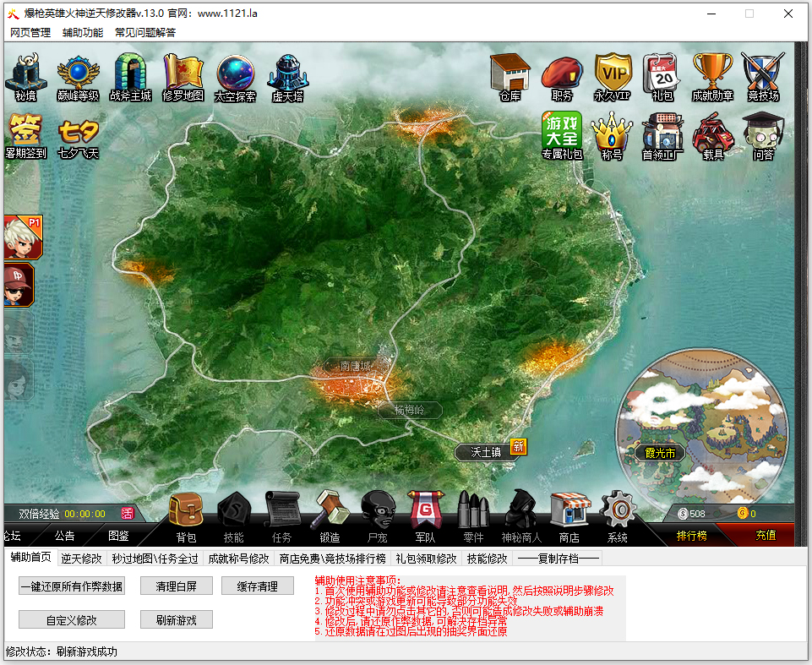The image size is (812, 665).
Task: Open the 巅峰等级 peak level icon
Action: point(79,77)
